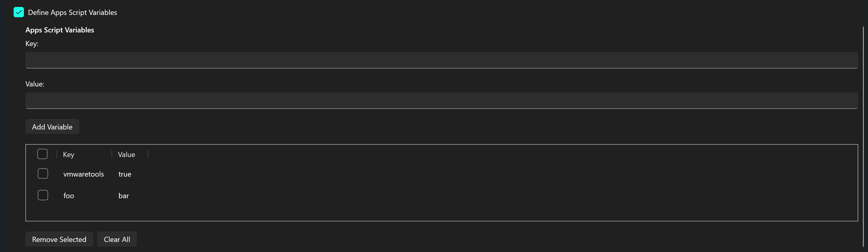Click inside the Value input field
Image resolution: width=868 pixels, height=252 pixels.
pos(438,101)
